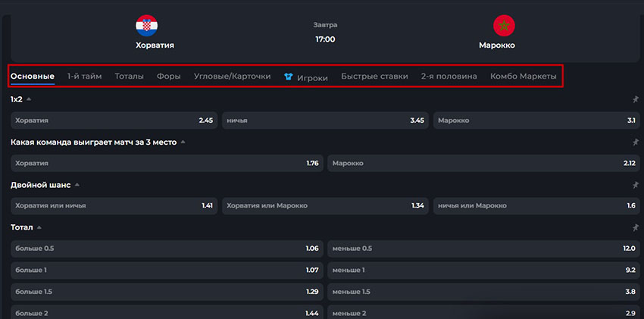Image resolution: width=644 pixels, height=319 pixels.
Task: Collapse the 1x2 market section
Action: [29, 99]
